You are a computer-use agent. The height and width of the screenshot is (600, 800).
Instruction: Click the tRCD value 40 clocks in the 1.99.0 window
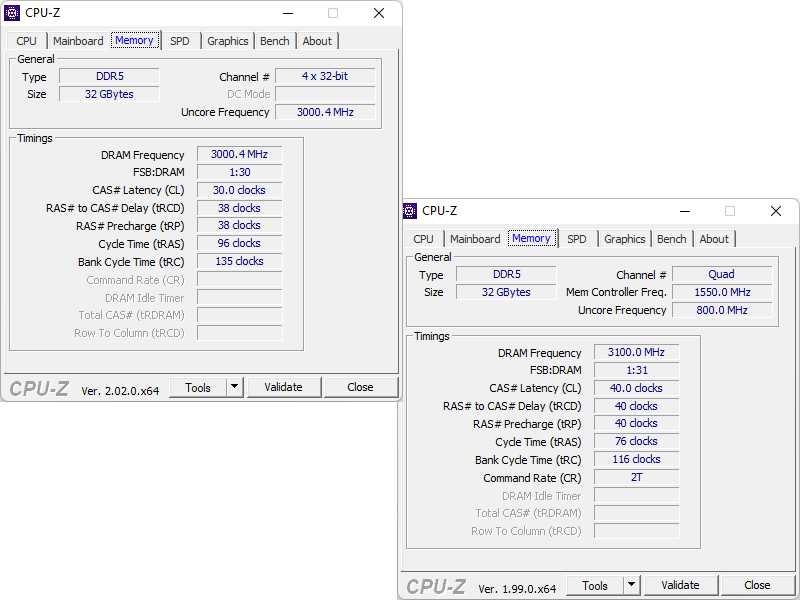pyautogui.click(x=636, y=406)
